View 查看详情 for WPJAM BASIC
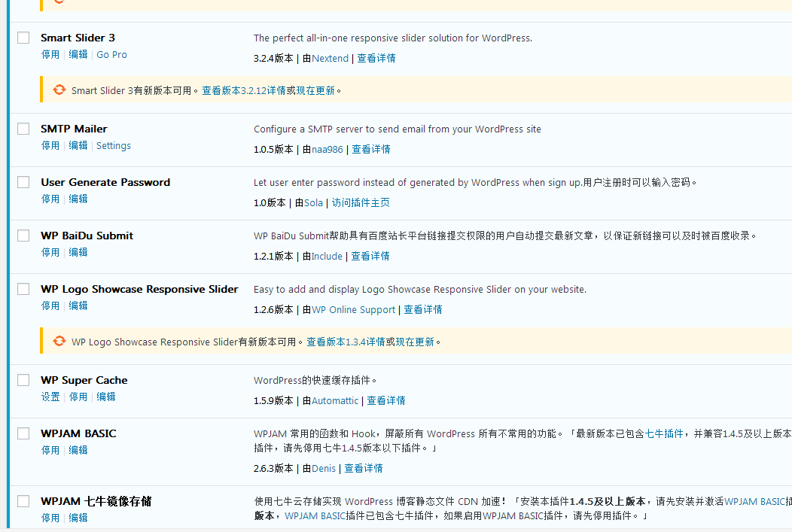Image resolution: width=792 pixels, height=532 pixels. click(364, 468)
